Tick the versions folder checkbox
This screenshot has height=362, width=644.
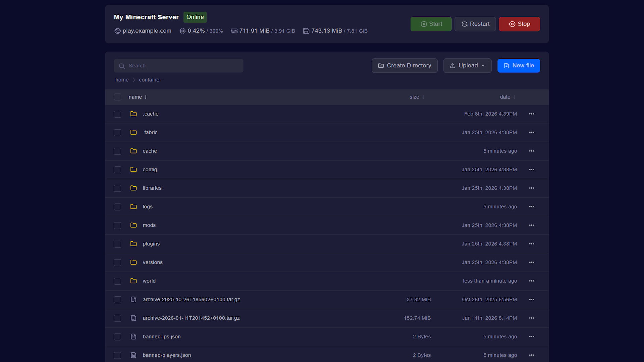tap(117, 262)
